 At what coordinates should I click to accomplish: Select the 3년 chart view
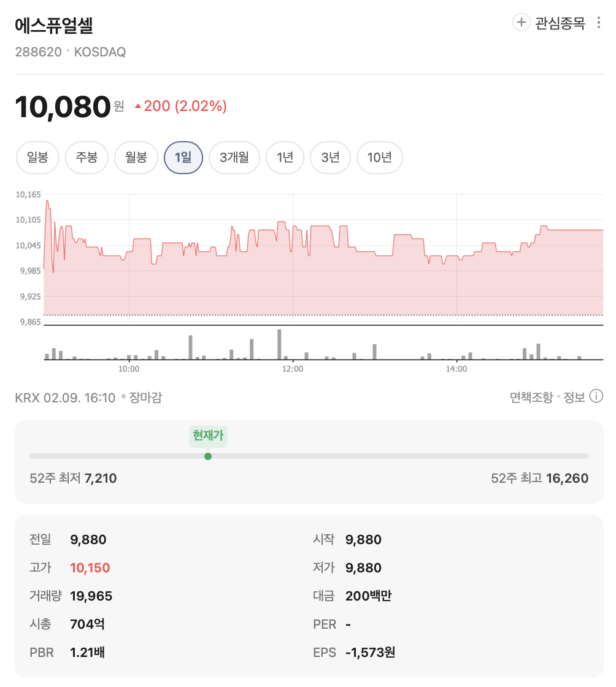coord(330,158)
